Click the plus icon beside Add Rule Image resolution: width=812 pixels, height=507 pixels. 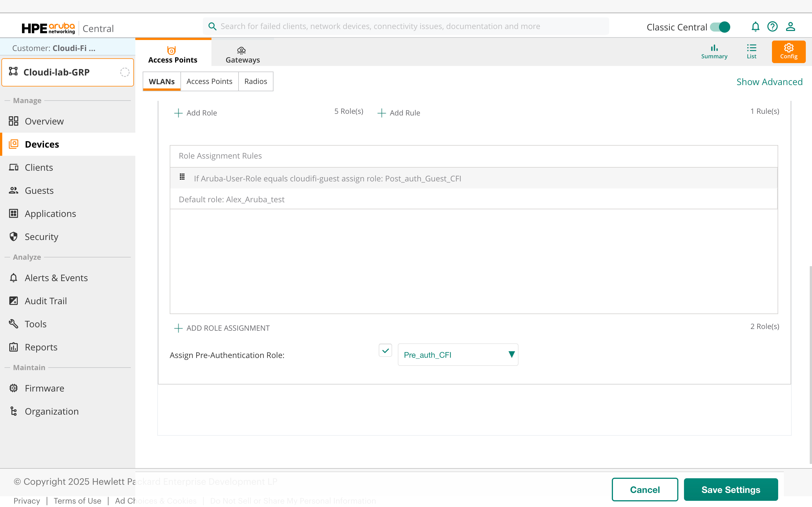381,113
